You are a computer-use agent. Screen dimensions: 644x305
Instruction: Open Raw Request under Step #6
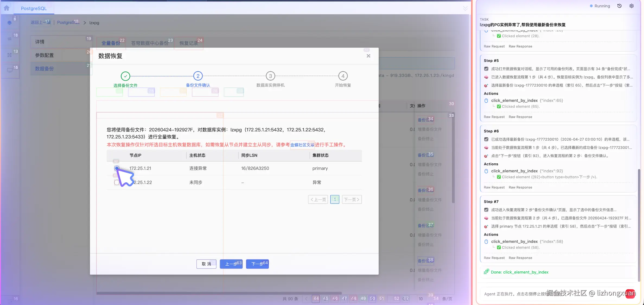tap(494, 188)
